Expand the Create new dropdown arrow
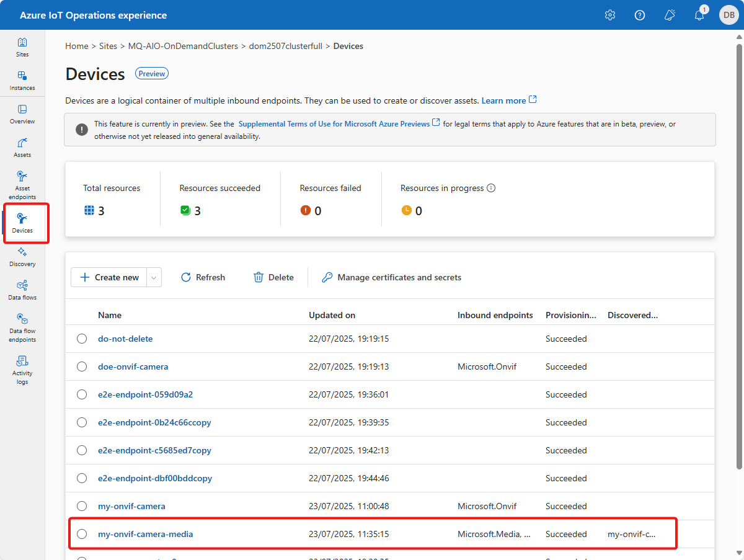 click(154, 277)
